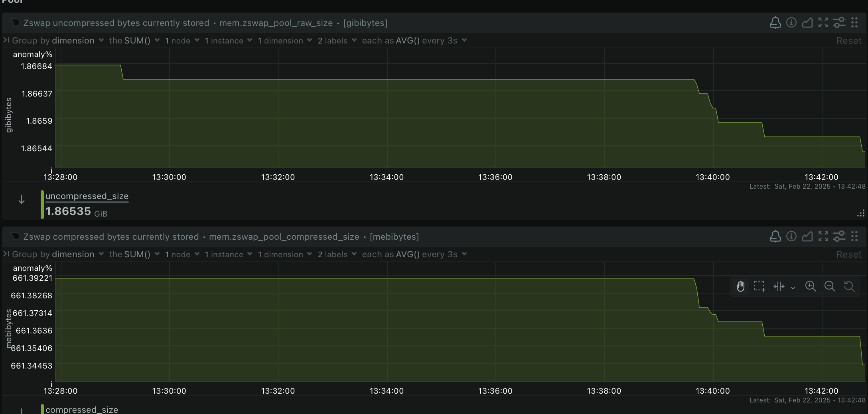Click the uncompressed_size green color bar
The image size is (868, 414).
tap(42, 205)
